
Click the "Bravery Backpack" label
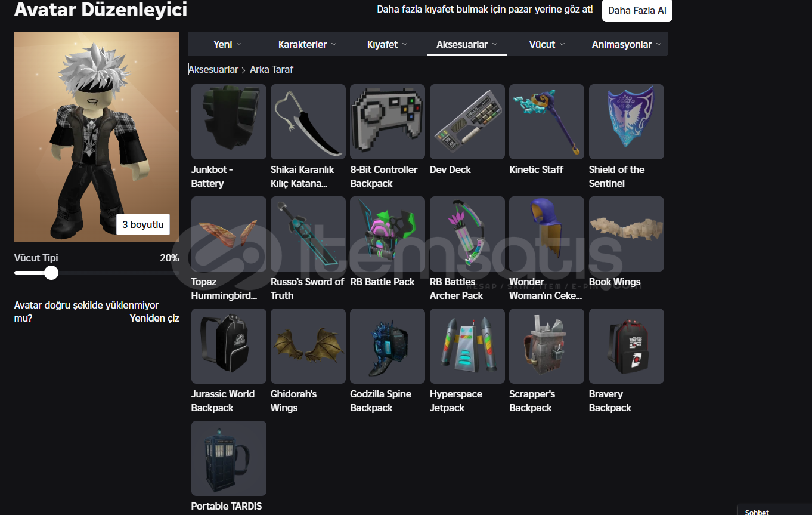[x=610, y=401]
